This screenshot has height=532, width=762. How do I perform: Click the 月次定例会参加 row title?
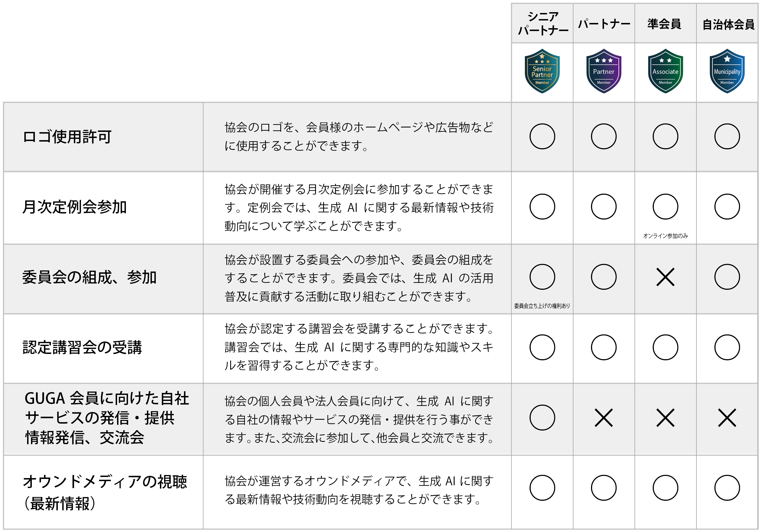[x=74, y=207]
